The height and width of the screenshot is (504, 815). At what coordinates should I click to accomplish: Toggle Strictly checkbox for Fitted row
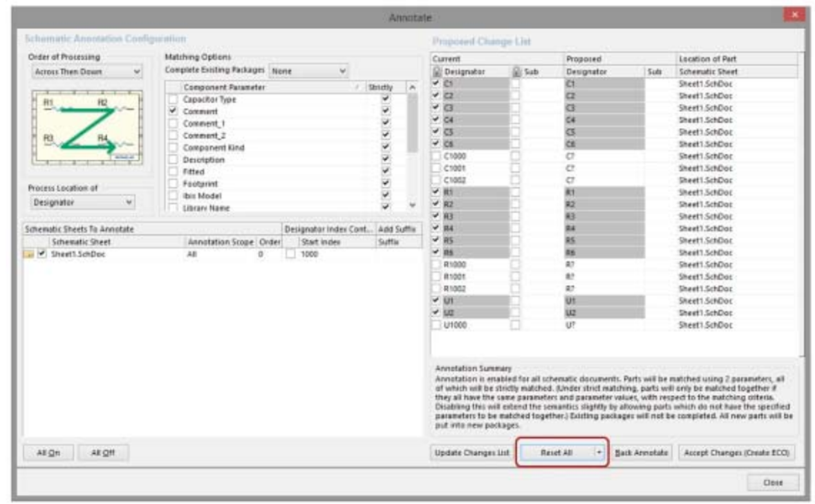pos(386,172)
